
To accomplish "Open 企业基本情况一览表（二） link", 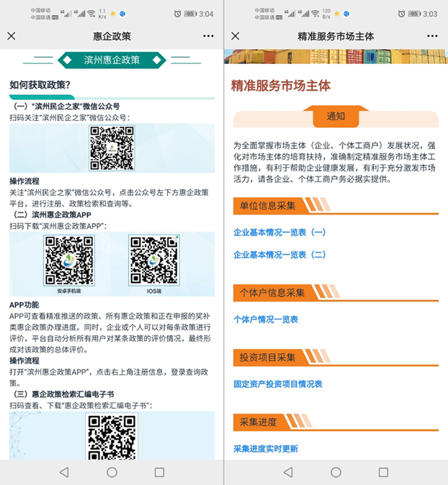I will click(x=279, y=255).
